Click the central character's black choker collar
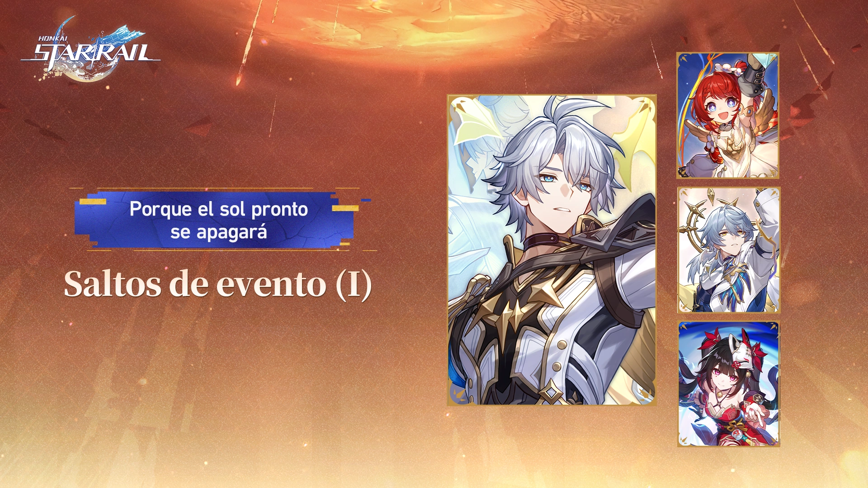This screenshot has width=868, height=488. (x=547, y=241)
